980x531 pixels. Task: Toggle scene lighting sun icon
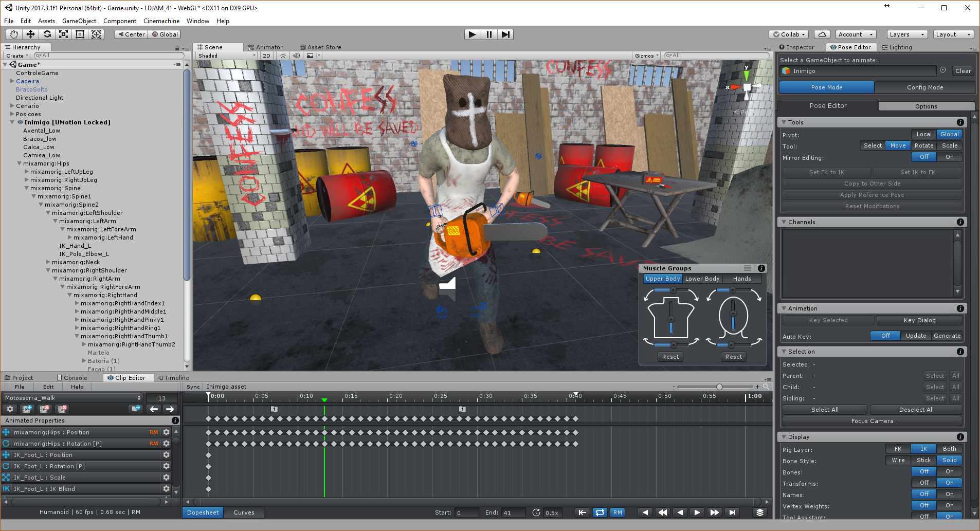point(283,56)
